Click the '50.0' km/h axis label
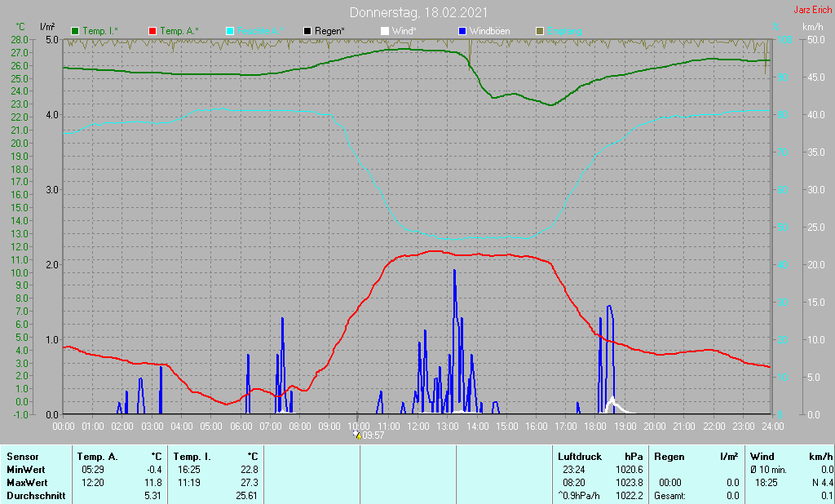Image resolution: width=835 pixels, height=504 pixels. pyautogui.click(x=816, y=40)
